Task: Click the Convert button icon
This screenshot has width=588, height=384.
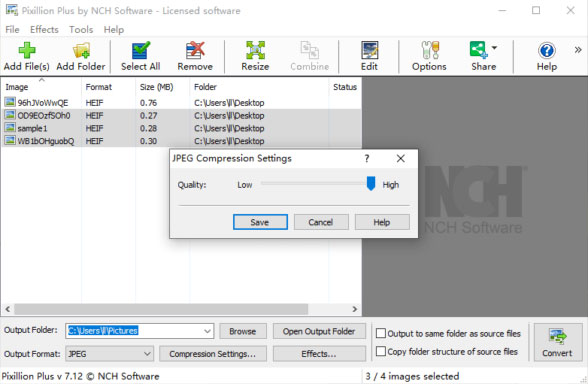Action: tap(557, 336)
